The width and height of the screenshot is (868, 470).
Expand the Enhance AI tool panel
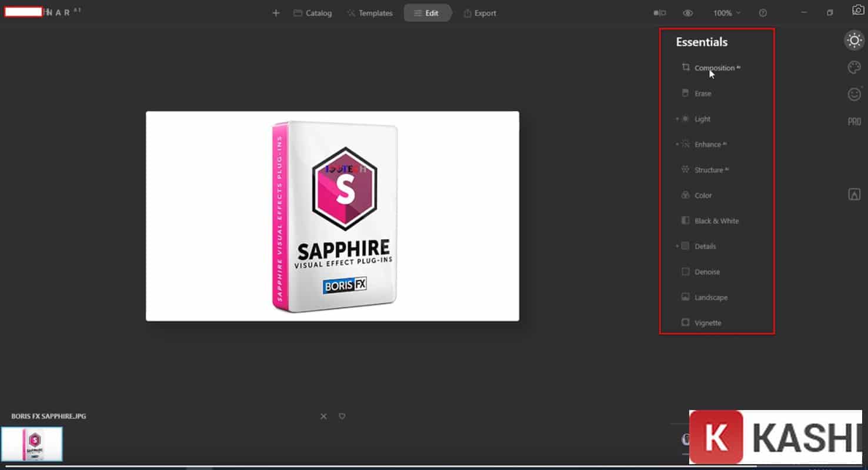coord(707,145)
